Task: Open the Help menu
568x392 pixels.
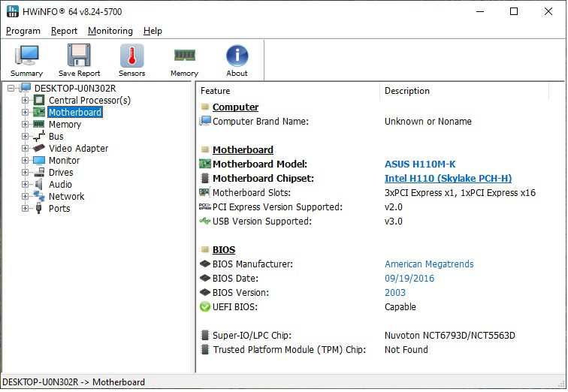Action: 153,31
